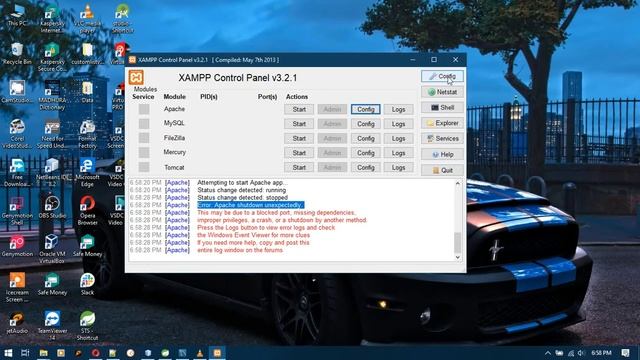This screenshot has height=360, width=640.
Task: Select Kaspersky Secure Connection desktop shortcut
Action: pyautogui.click(x=52, y=58)
